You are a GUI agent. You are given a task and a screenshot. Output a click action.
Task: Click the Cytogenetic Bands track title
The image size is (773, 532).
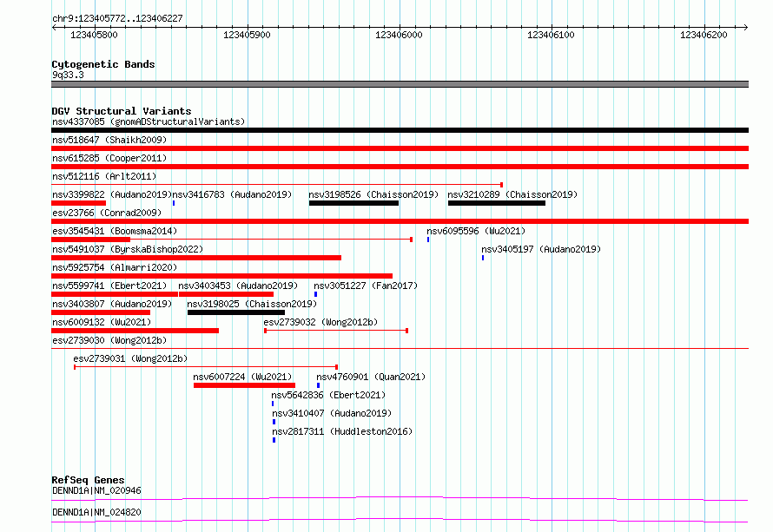103,64
